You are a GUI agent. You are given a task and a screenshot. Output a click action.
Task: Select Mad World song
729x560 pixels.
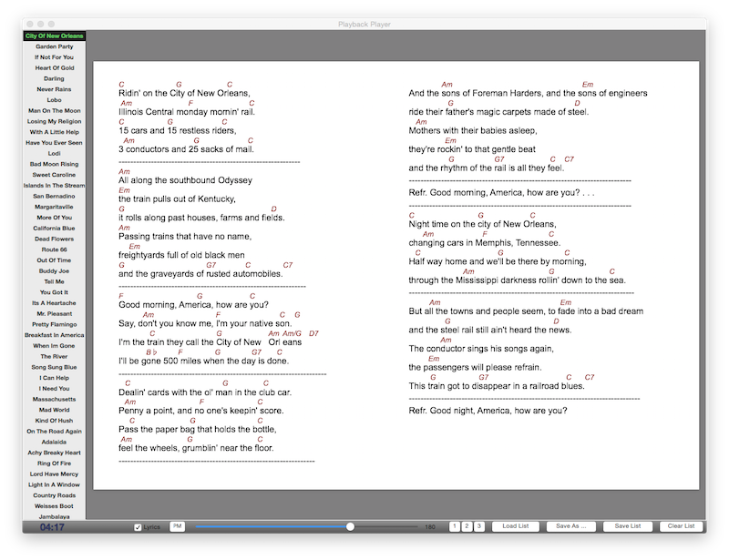coord(55,410)
